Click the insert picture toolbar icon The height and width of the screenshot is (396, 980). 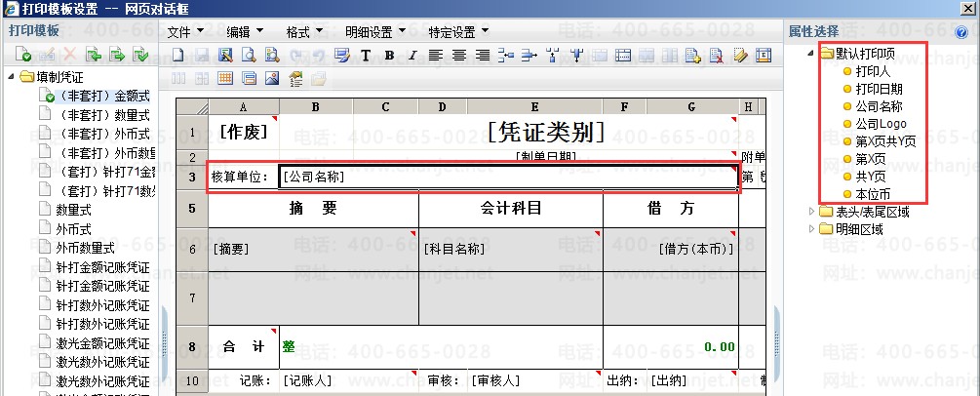pos(272,78)
